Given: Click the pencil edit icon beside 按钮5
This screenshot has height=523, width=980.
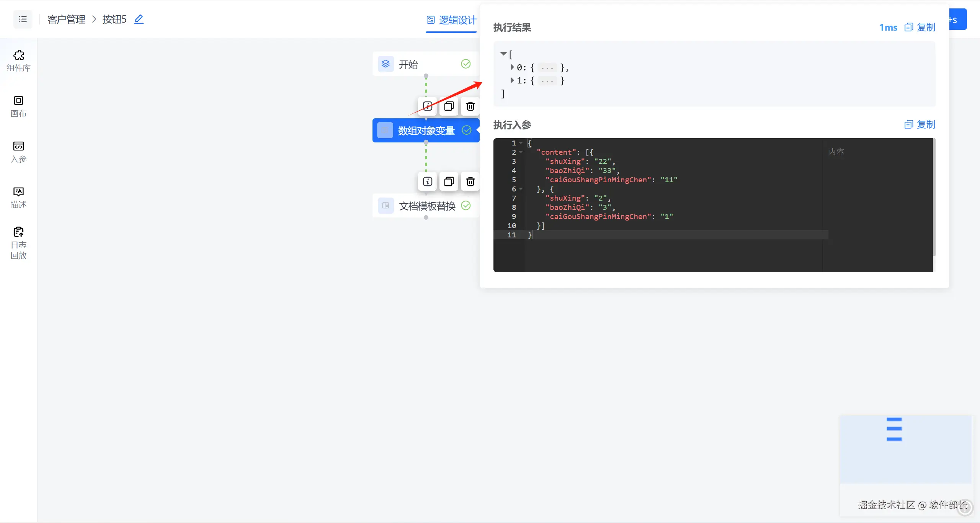Looking at the screenshot, I should 139,19.
